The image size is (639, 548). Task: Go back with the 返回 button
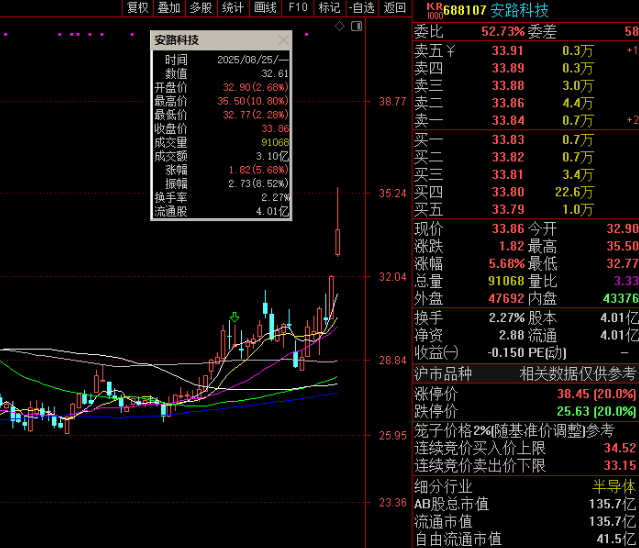coord(394,8)
